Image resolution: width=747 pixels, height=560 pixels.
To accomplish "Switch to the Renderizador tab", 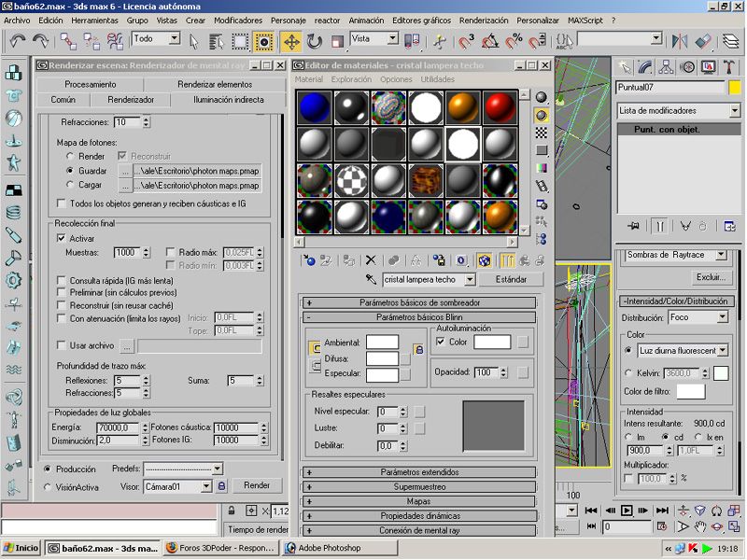I will 131,100.
